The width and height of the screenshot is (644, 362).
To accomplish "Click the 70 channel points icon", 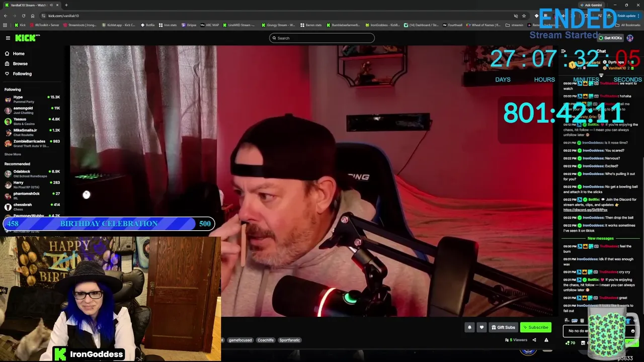I will coord(570,343).
